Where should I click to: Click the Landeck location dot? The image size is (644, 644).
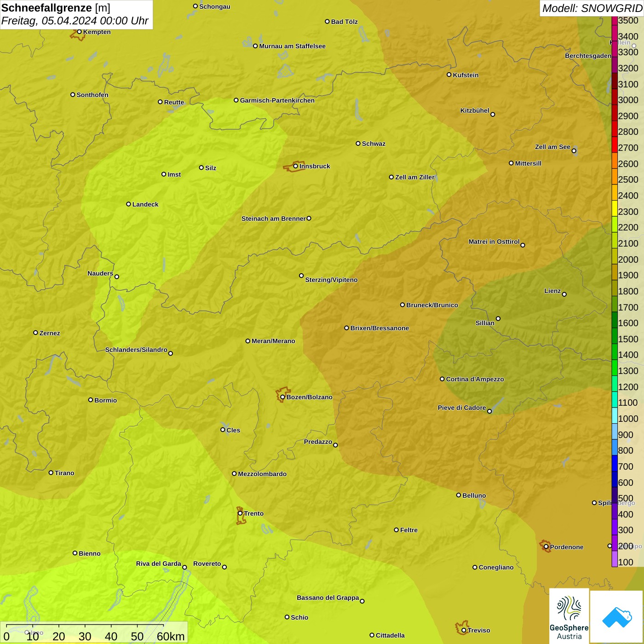pos(128,204)
